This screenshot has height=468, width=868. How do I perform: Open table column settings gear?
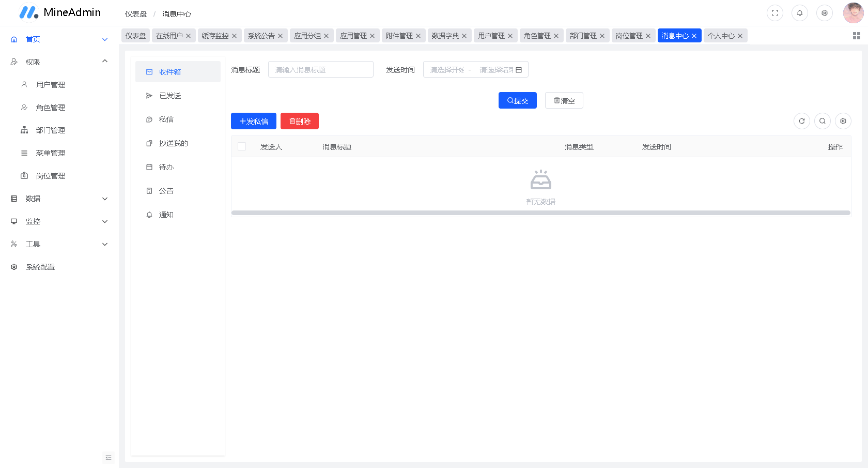click(843, 121)
